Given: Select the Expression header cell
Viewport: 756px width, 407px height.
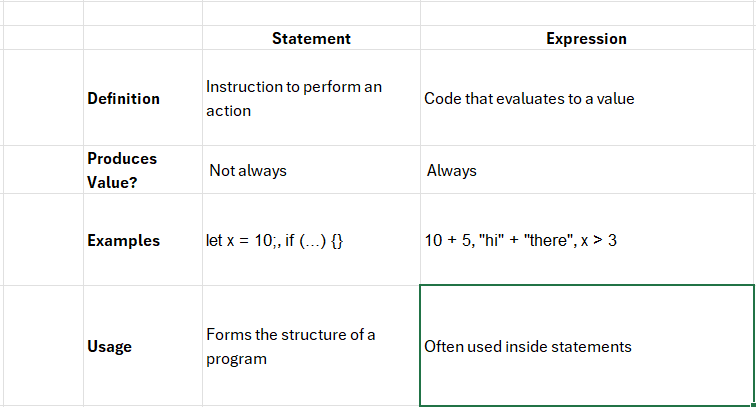Looking at the screenshot, I should pyautogui.click(x=587, y=38).
